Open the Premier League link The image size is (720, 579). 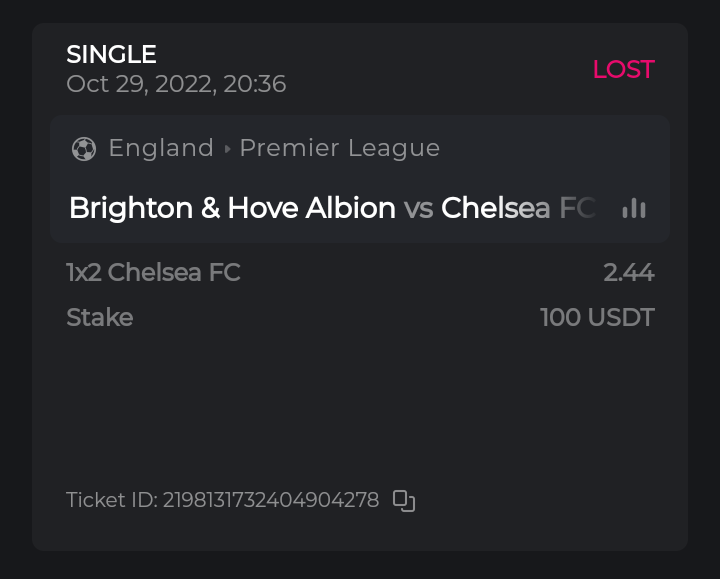340,148
